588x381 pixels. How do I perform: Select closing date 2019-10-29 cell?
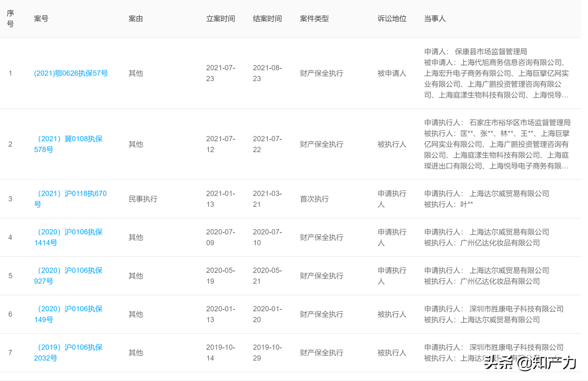tap(267, 353)
